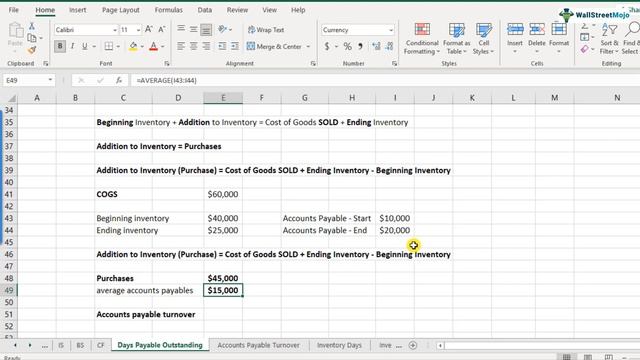Viewport: 640px width, 360px height.
Task: Click Decrease Indent icon
Action: [x=222, y=46]
